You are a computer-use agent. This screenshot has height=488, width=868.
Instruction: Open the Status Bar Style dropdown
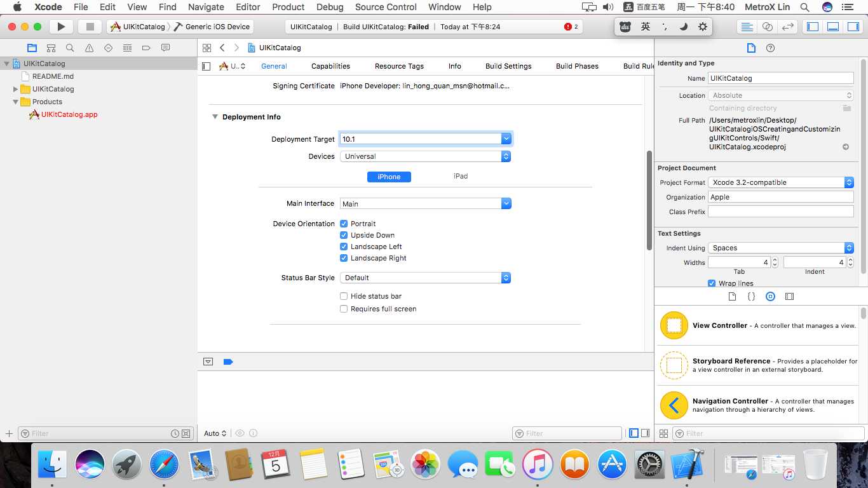pyautogui.click(x=426, y=278)
